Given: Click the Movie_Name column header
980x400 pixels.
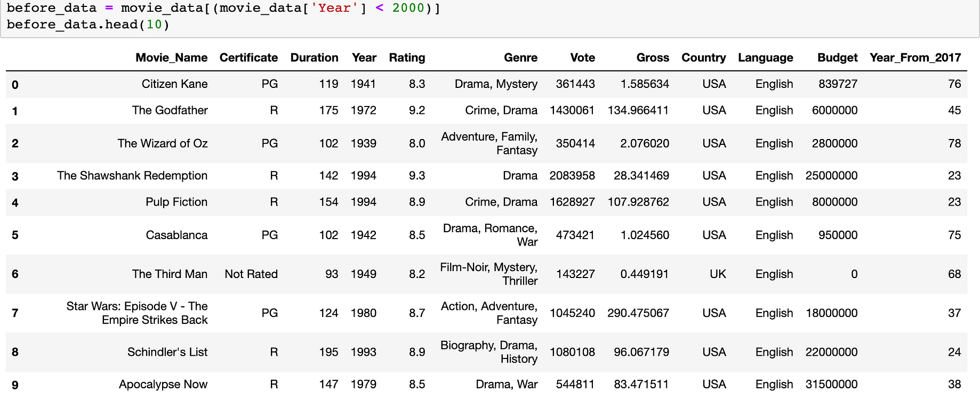Looking at the screenshot, I should (x=171, y=58).
